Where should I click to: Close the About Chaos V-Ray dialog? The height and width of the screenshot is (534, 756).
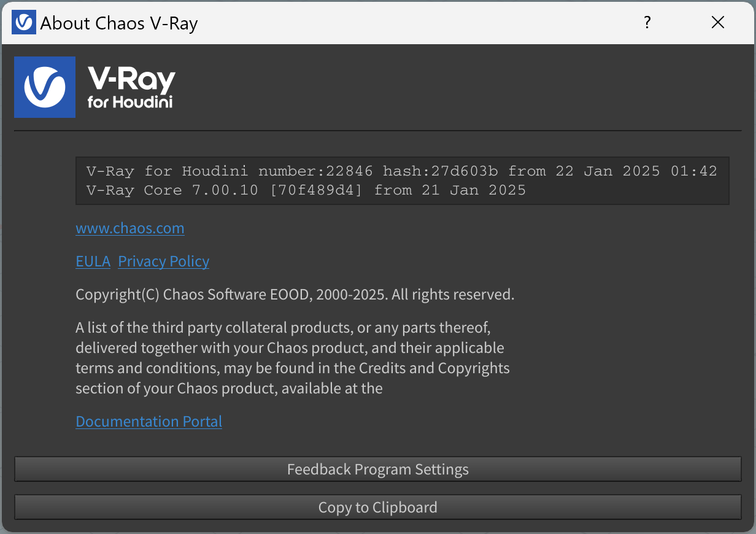(x=717, y=23)
